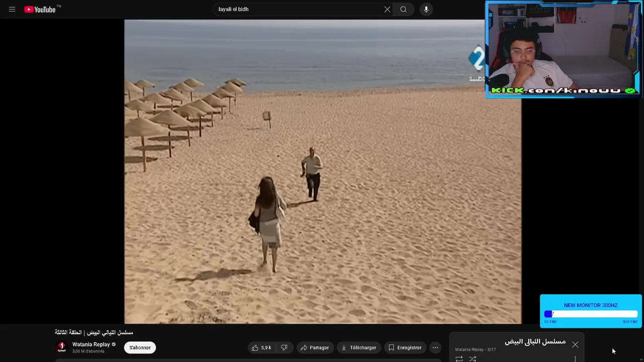Open more actions with the three-dot button

[435, 347]
